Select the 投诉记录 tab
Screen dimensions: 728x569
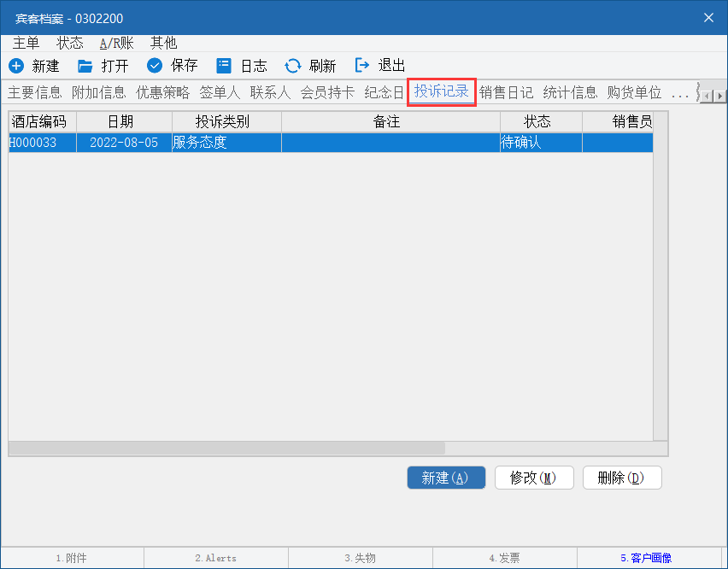[442, 91]
